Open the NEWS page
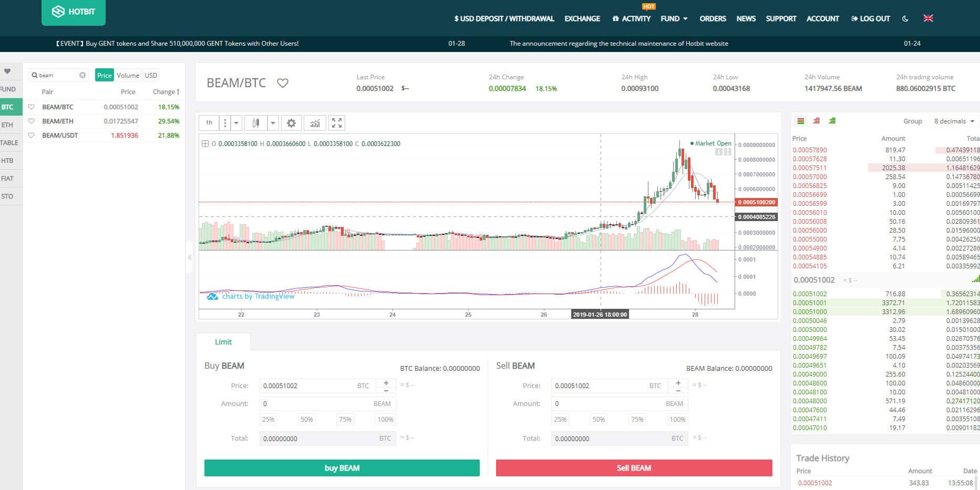Image resolution: width=980 pixels, height=490 pixels. (x=746, y=18)
